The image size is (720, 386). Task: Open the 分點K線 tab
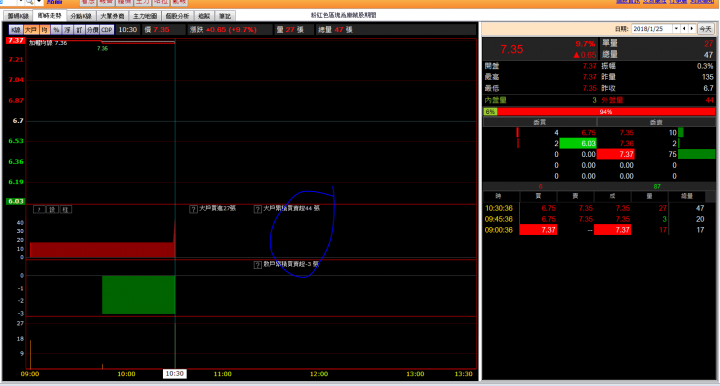(x=81, y=16)
